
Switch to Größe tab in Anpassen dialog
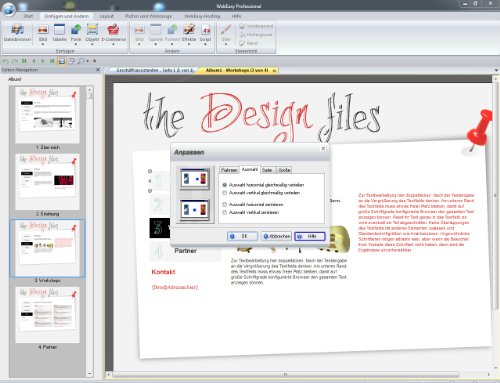[x=284, y=170]
